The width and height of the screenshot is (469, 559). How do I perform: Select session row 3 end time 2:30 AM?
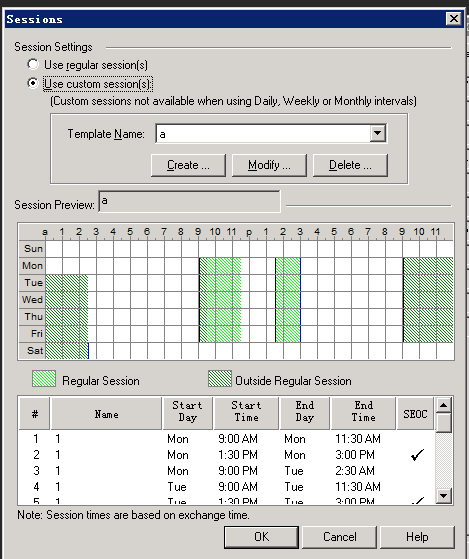point(355,471)
